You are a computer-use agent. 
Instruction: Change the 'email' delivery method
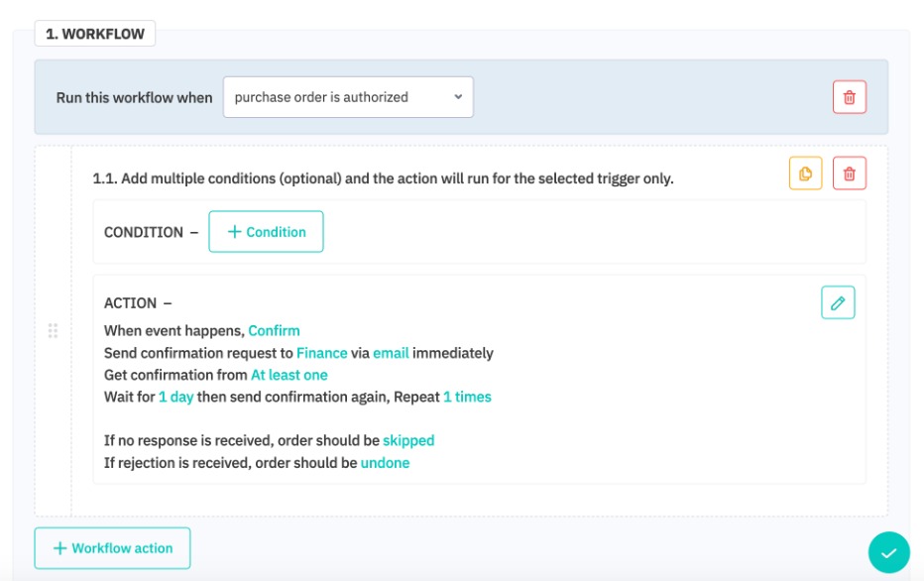point(391,353)
